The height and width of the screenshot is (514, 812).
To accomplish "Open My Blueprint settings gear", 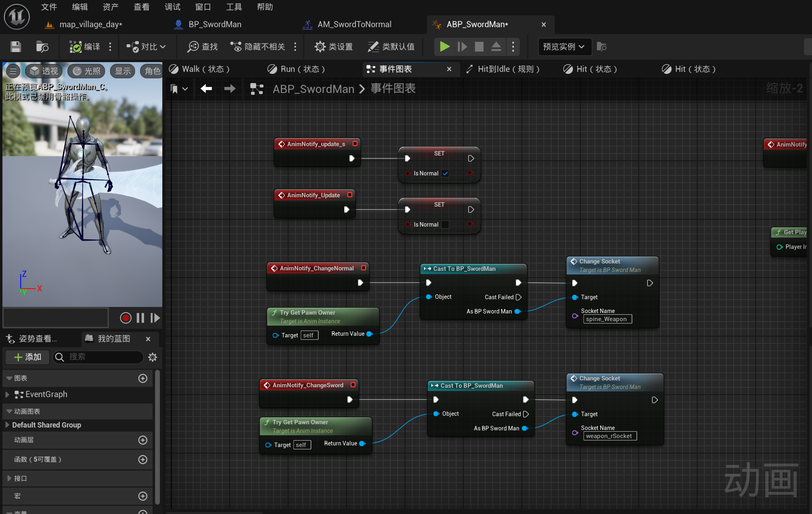I will [153, 357].
